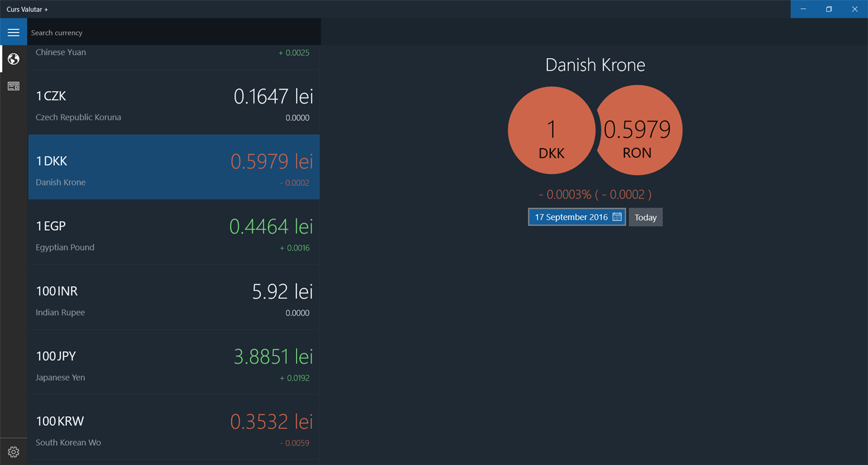Select the Indian Rupee row
The height and width of the screenshot is (465, 868).
pyautogui.click(x=174, y=297)
